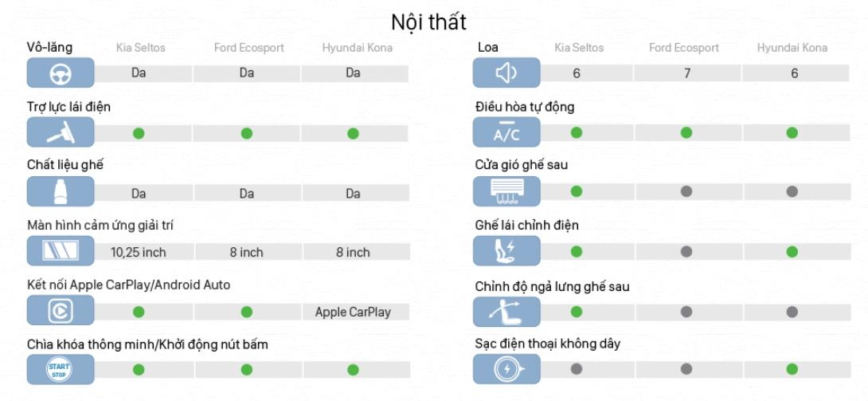This screenshot has height=401, width=868.
Task: Click the wireless phone charging icon
Action: click(x=506, y=369)
